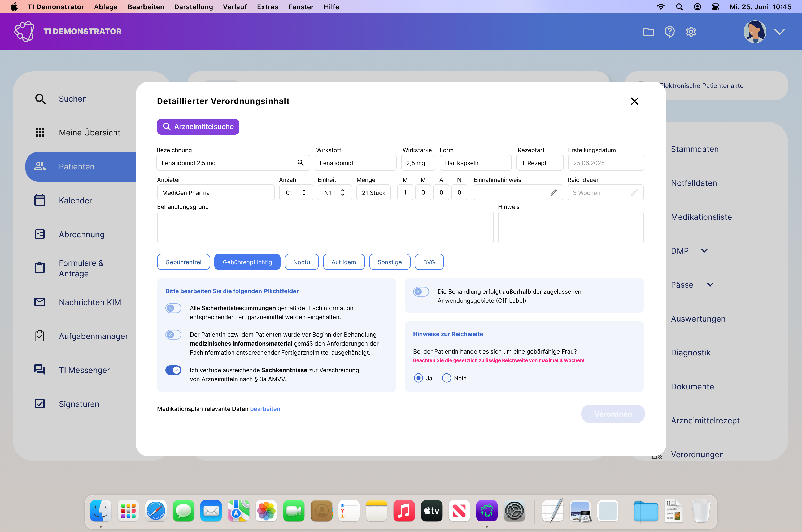Open the Extras menu
802x532 pixels.
pos(267,7)
